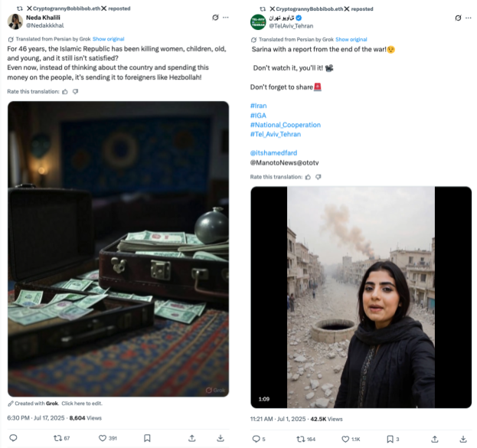The width and height of the screenshot is (477, 448).
Task: Play the video of the woman reporter
Action: tap(361, 297)
